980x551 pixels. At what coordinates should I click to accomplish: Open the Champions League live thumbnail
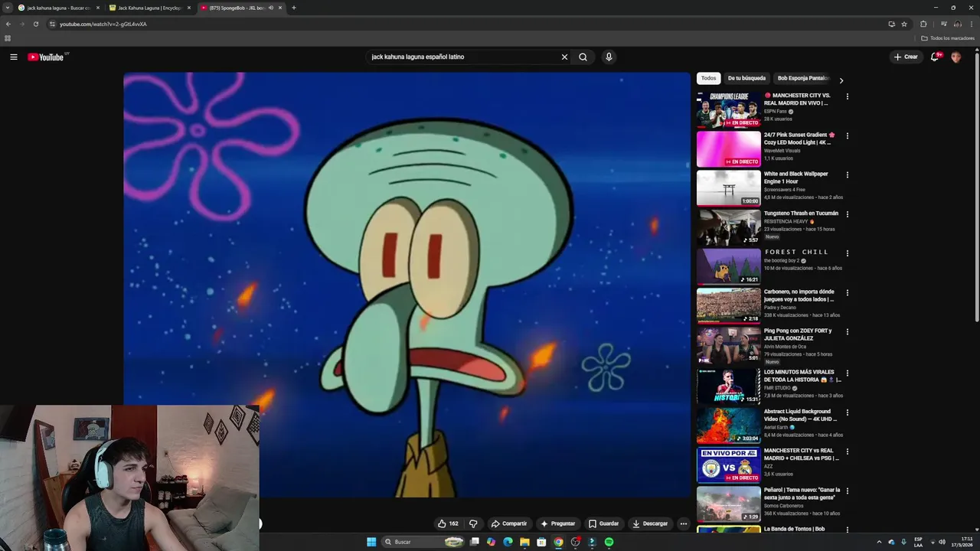[x=729, y=109]
